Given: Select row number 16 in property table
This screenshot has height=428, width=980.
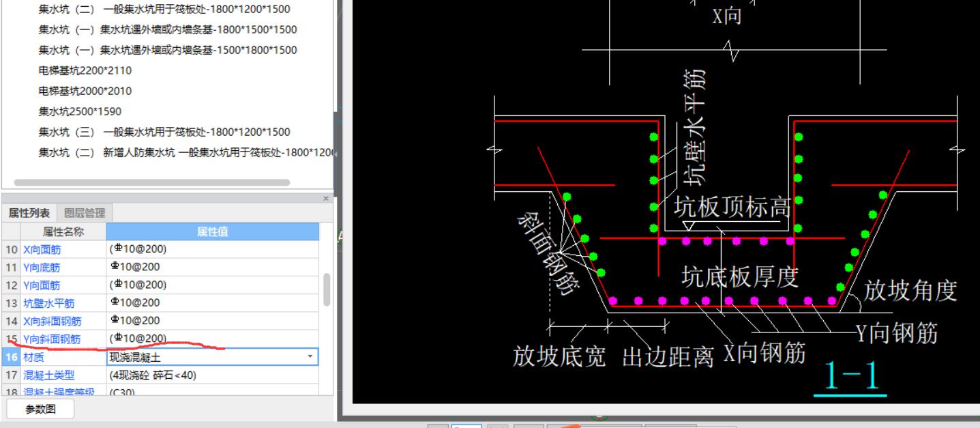Looking at the screenshot, I should 12,356.
